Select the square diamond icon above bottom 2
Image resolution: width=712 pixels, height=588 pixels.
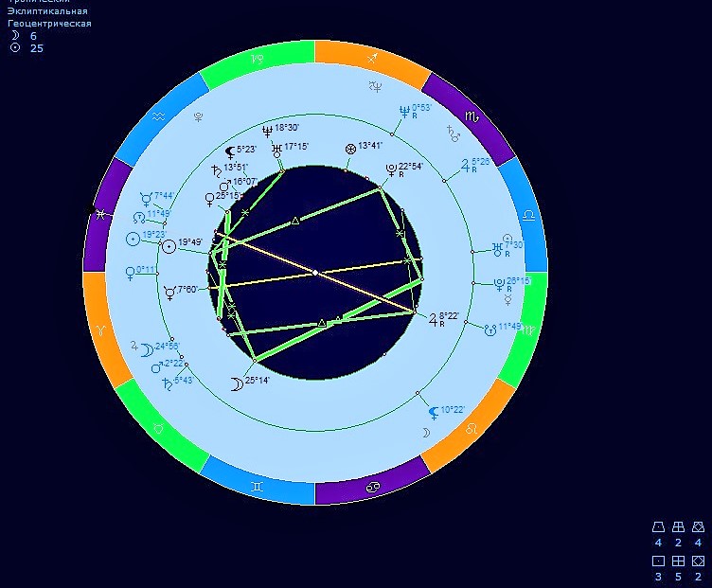click(699, 561)
